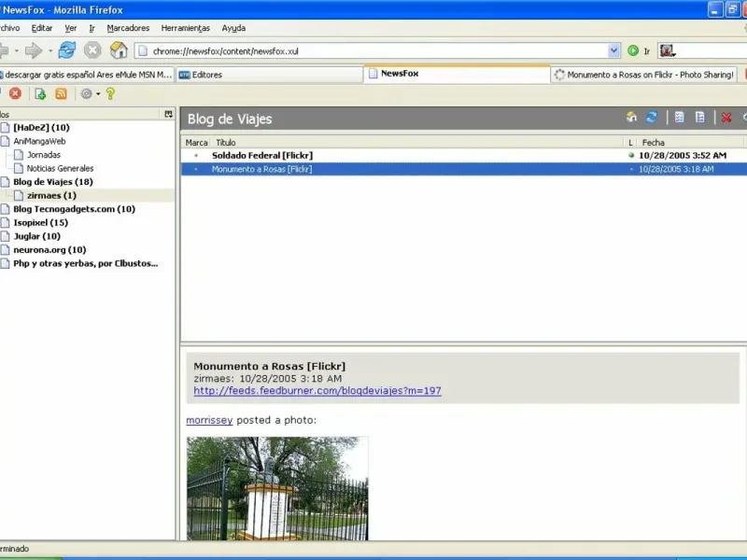Image resolution: width=747 pixels, height=560 pixels.
Task: Reload the page with blue refresh icon
Action: (67, 50)
